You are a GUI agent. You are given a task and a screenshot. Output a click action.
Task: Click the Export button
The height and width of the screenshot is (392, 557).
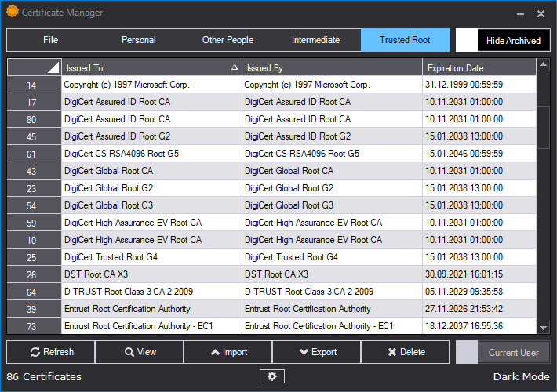coord(316,352)
